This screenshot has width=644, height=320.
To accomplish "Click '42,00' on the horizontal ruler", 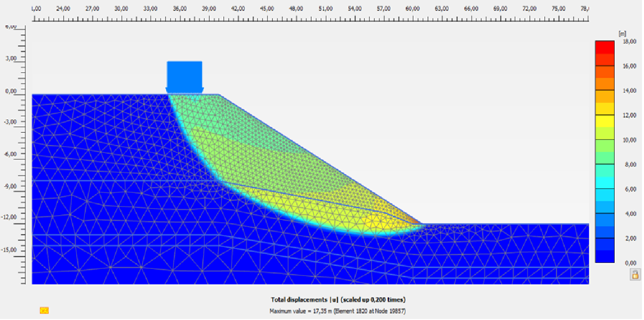I will coord(238,9).
